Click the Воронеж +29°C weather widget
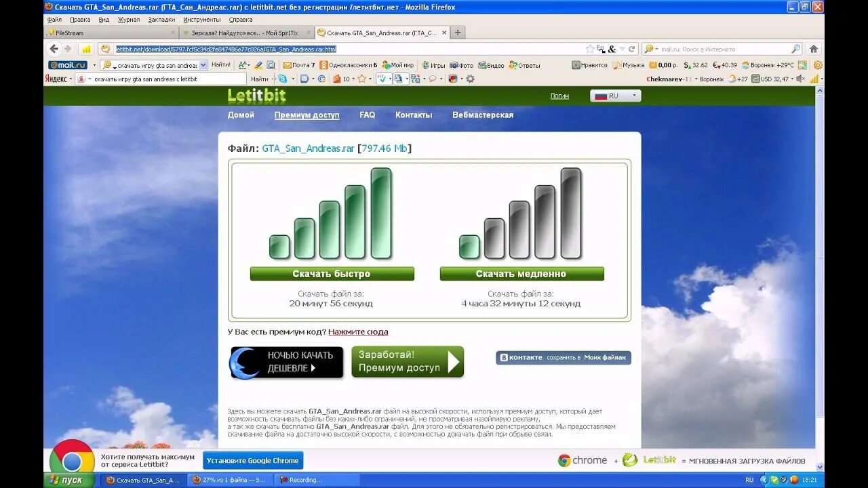Viewport: 868px width, 488px height. tap(768, 65)
